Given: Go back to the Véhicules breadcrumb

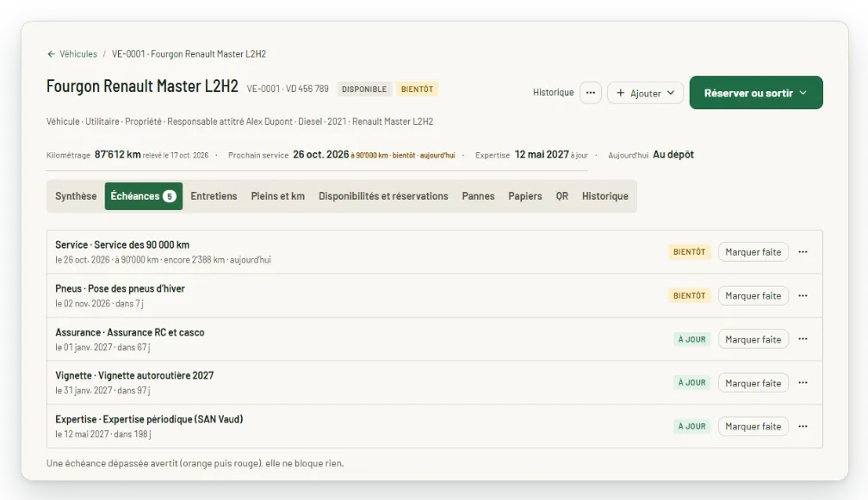Looking at the screenshot, I should (x=78, y=54).
